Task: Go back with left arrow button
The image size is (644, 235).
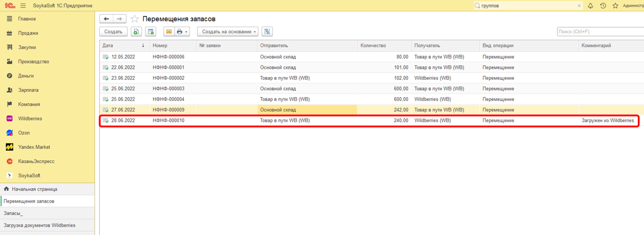Action: [x=107, y=19]
